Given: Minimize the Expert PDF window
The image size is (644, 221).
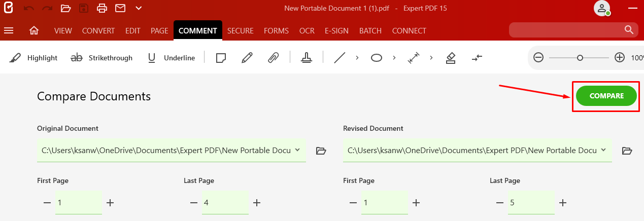Looking at the screenshot, I should tap(632, 8).
